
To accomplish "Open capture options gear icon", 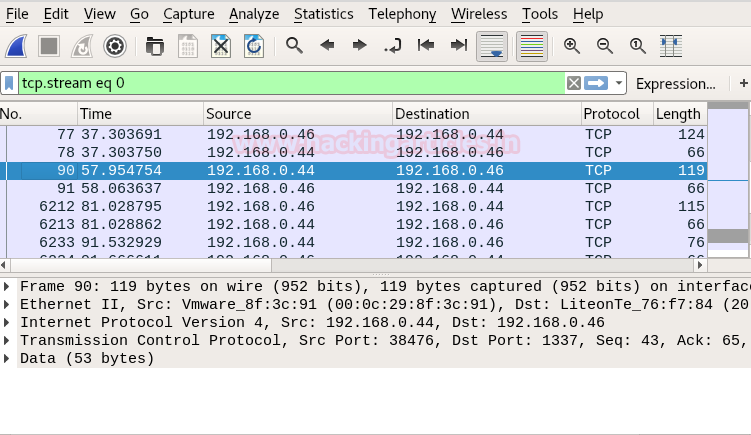I will coord(115,46).
